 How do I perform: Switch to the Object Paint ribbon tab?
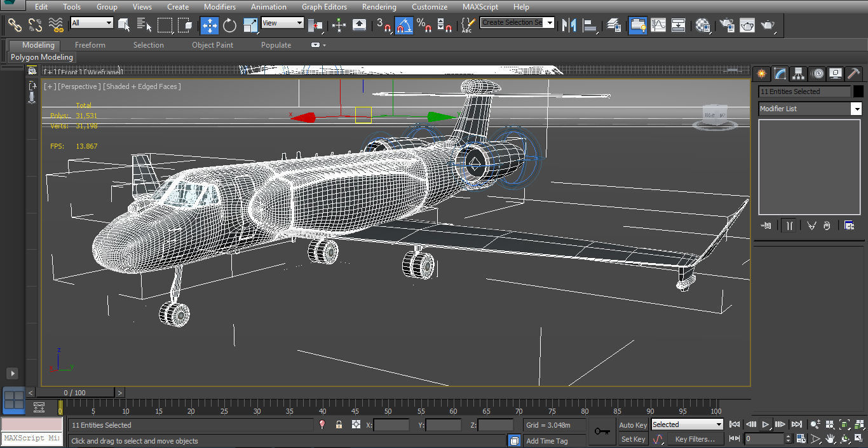point(212,45)
